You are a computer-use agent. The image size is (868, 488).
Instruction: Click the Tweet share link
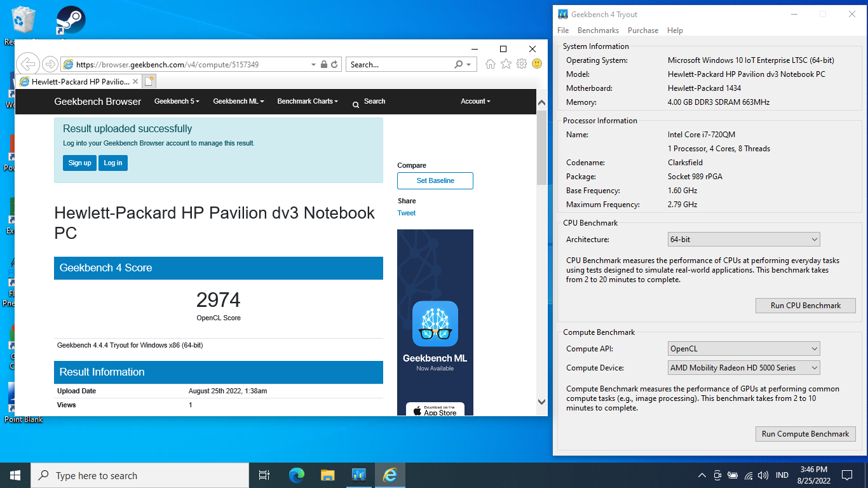pyautogui.click(x=407, y=213)
